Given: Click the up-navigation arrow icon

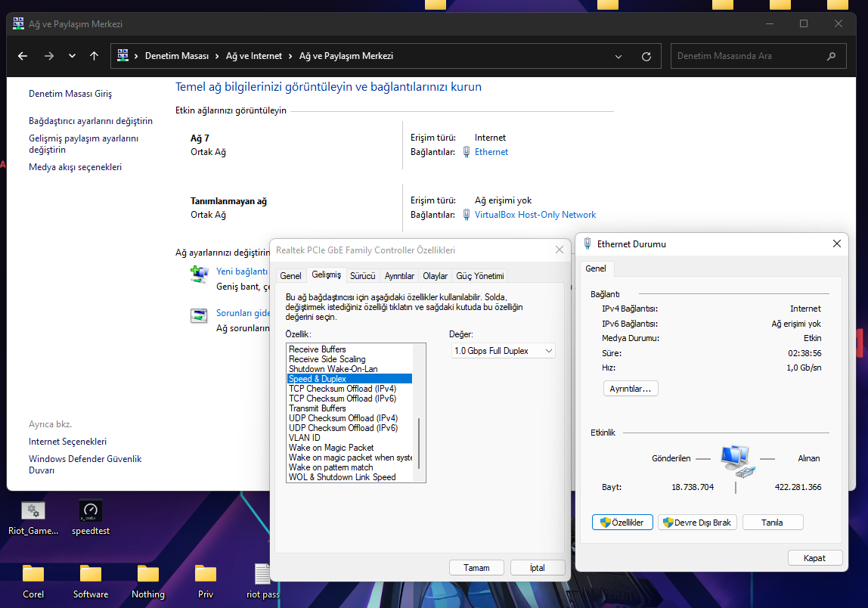Looking at the screenshot, I should 93,55.
